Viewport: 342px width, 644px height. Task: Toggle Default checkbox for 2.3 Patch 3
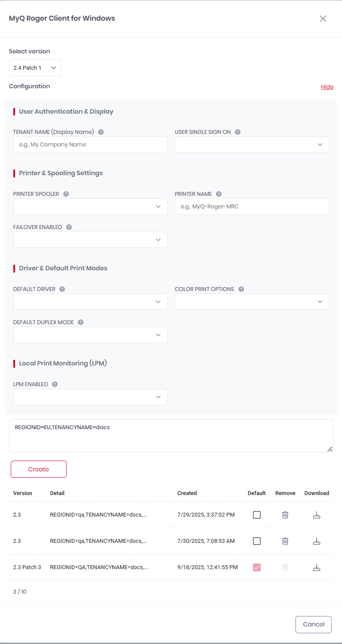[x=257, y=567]
